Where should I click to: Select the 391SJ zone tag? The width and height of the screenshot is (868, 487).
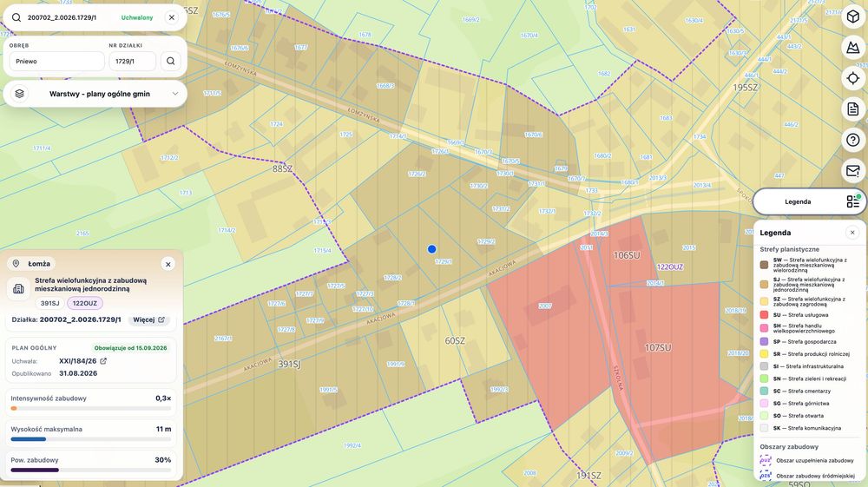49,303
